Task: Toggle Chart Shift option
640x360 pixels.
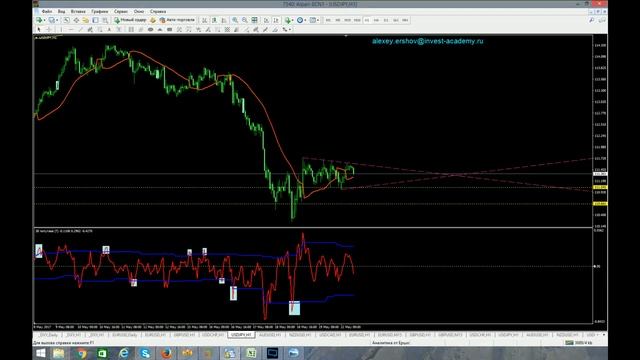Action: 276,20
